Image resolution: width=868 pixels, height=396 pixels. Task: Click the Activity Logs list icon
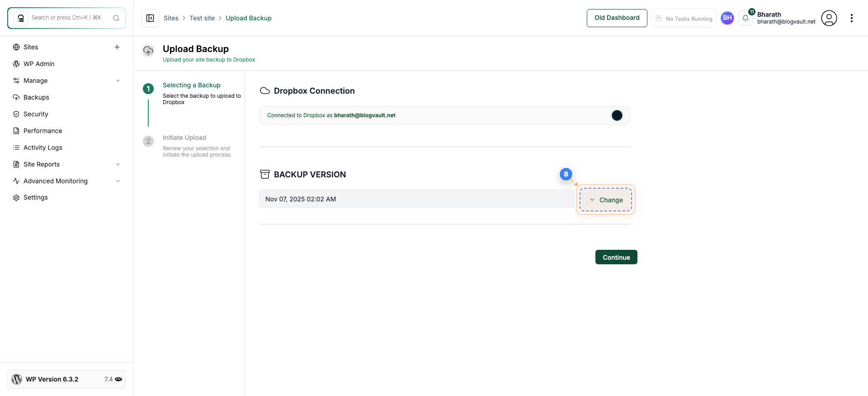coord(16,148)
